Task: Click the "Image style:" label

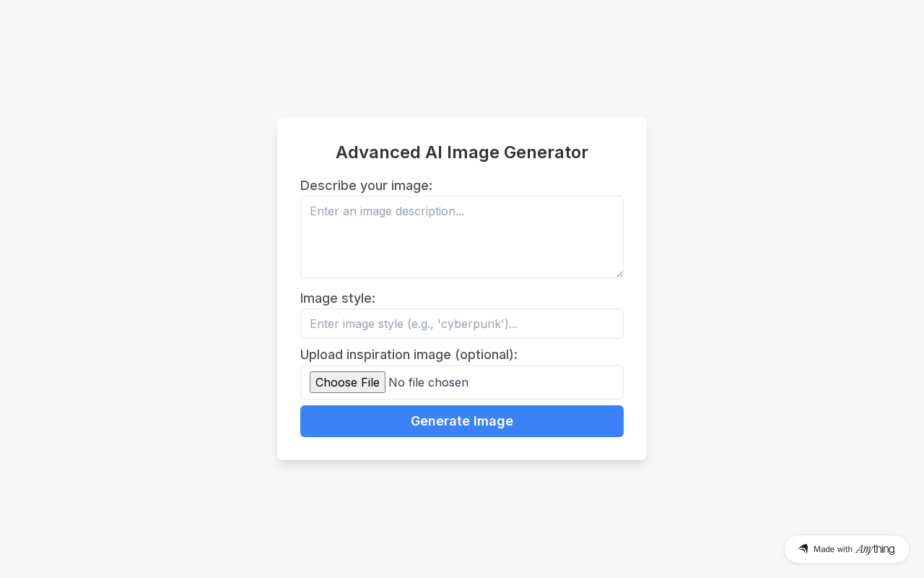Action: [x=337, y=298]
